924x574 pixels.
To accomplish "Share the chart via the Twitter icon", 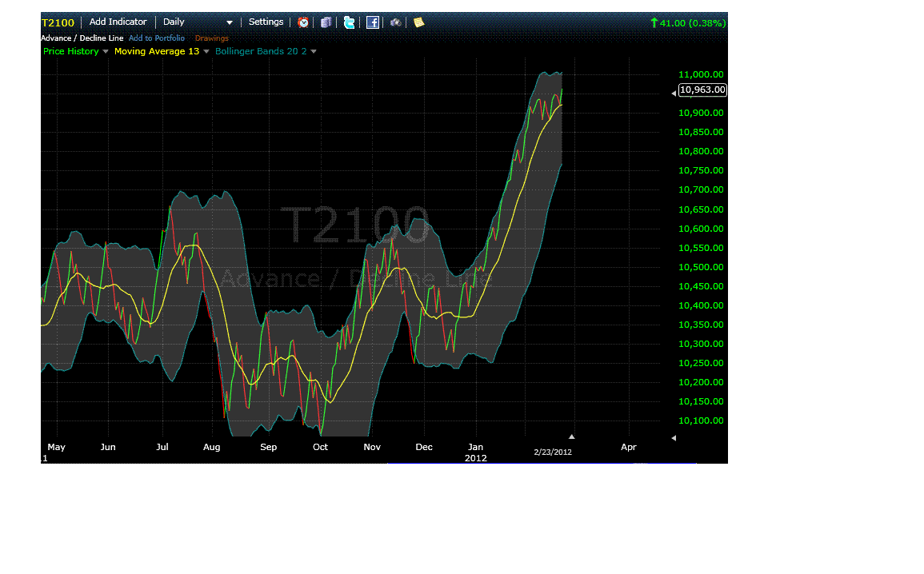I will 350,22.
